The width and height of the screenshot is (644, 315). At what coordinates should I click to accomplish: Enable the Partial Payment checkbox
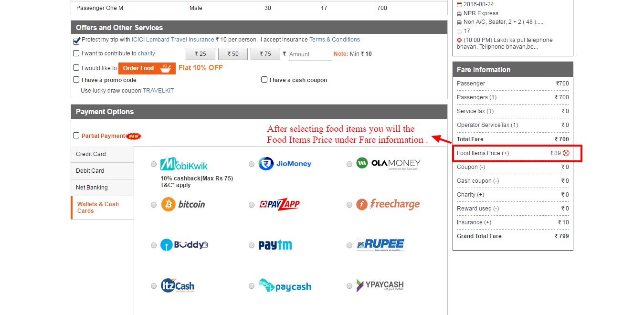(x=76, y=136)
